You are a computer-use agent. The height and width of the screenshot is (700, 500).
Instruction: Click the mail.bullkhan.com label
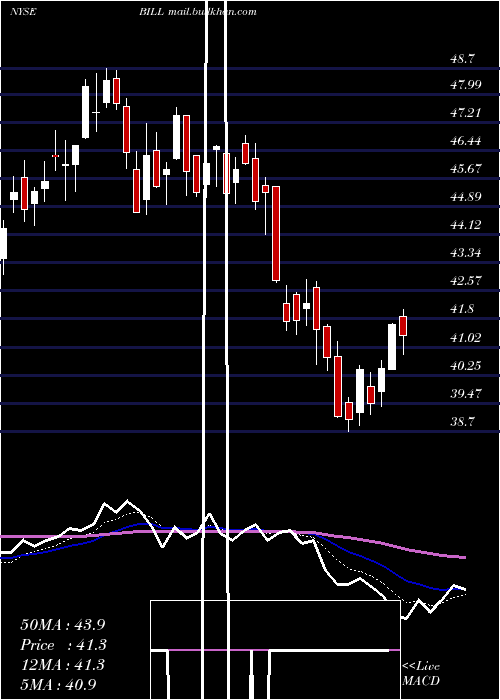click(x=212, y=12)
